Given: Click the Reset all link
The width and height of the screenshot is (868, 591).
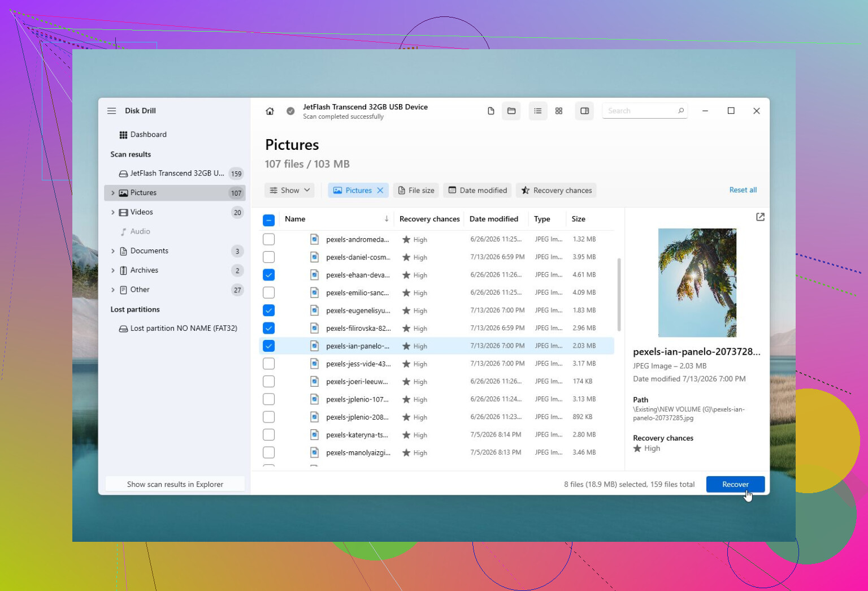Looking at the screenshot, I should (743, 190).
